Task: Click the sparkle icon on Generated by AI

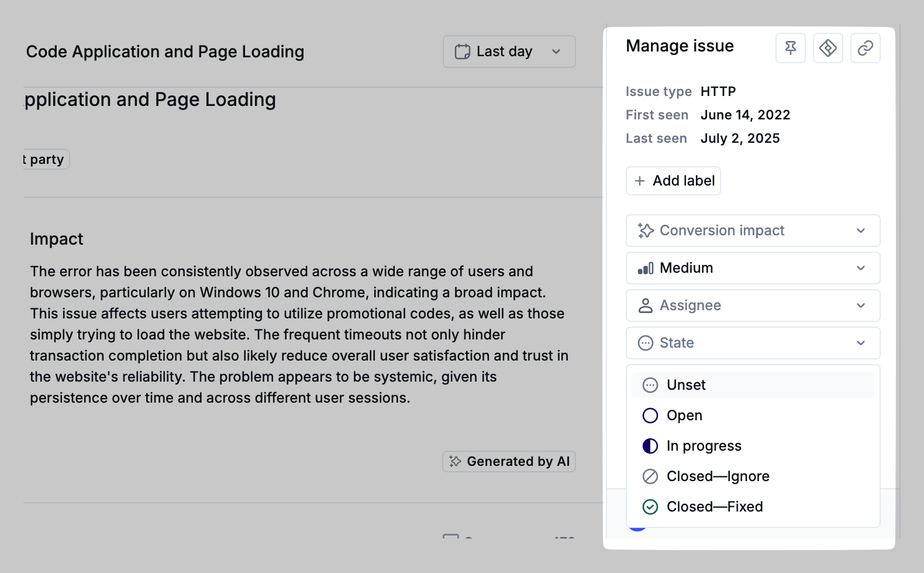Action: (455, 461)
